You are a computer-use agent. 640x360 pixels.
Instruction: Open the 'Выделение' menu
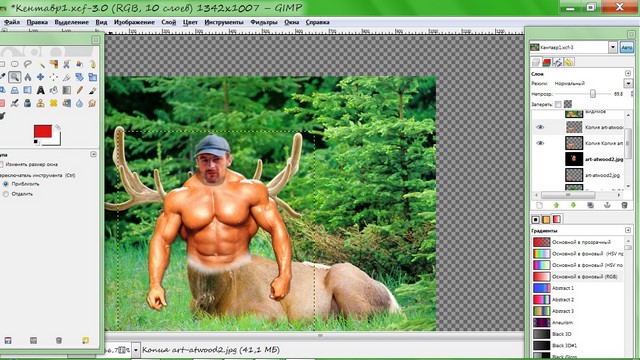tap(71, 22)
